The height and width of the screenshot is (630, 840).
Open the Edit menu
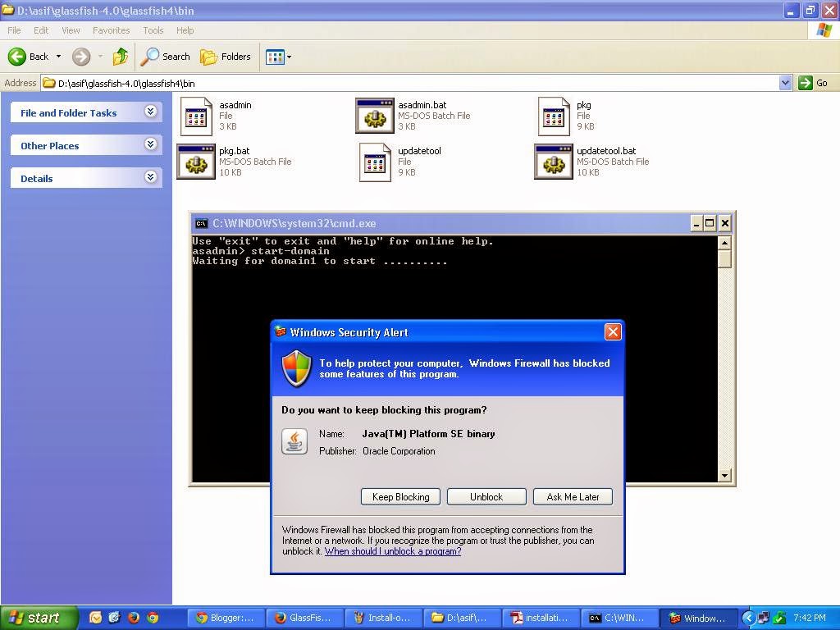[41, 30]
